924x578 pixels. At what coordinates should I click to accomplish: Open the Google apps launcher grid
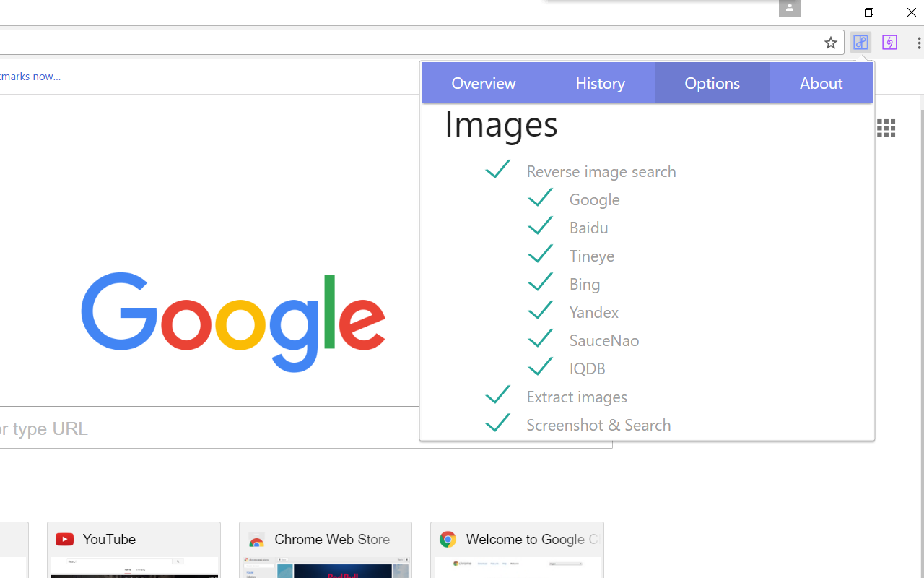886,128
